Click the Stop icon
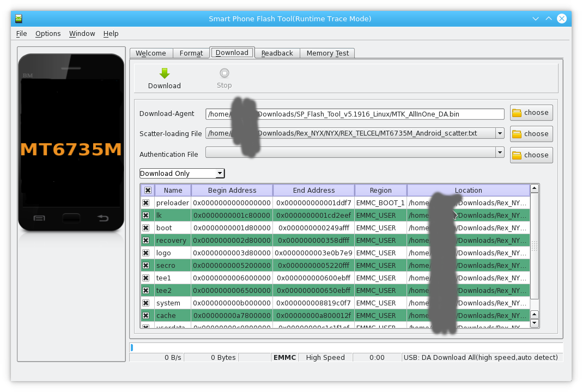 [x=224, y=73]
